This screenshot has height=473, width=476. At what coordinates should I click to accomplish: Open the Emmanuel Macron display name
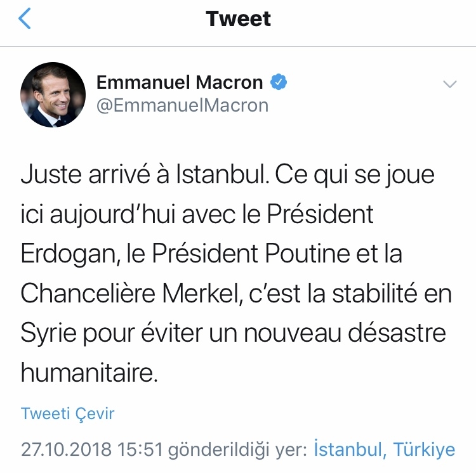(180, 82)
